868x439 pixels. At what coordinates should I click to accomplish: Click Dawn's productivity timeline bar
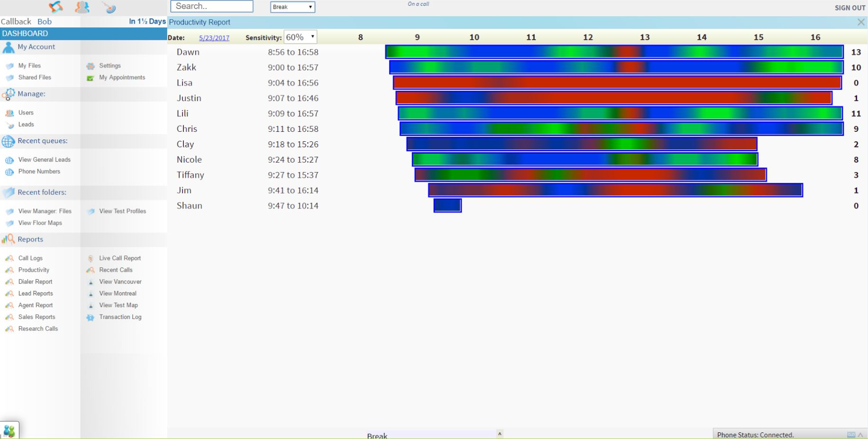614,52
